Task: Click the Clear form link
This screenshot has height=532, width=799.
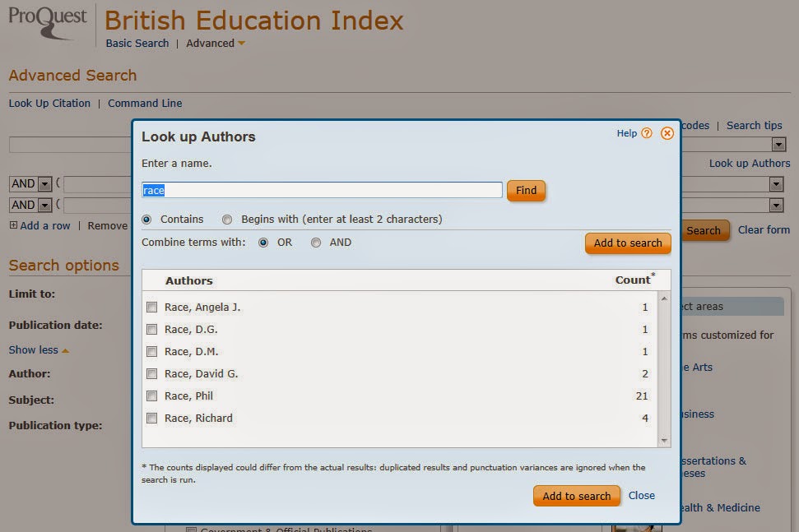Action: (764, 229)
